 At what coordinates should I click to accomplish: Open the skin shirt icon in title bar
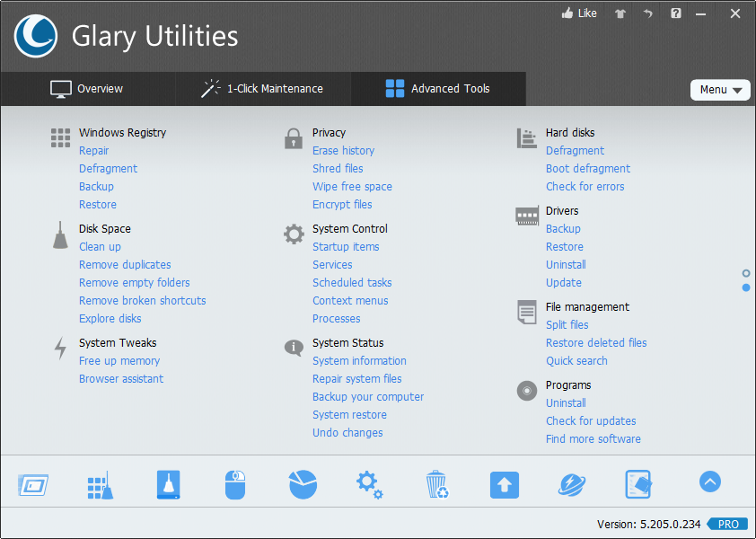tap(620, 13)
